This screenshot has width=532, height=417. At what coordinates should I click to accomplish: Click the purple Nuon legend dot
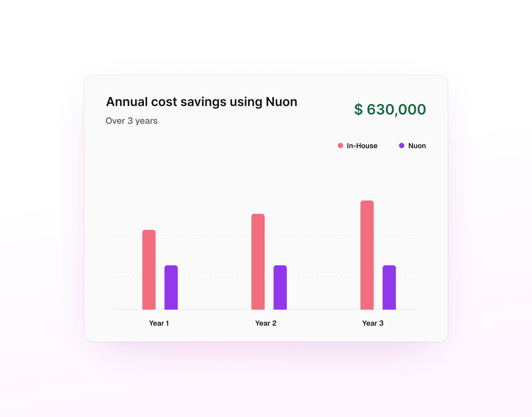tap(402, 146)
